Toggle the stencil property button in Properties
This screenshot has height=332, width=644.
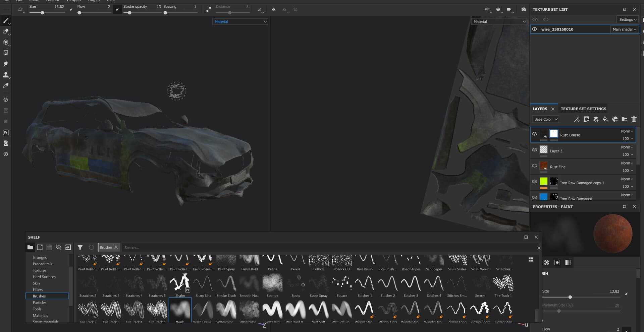pyautogui.click(x=557, y=263)
